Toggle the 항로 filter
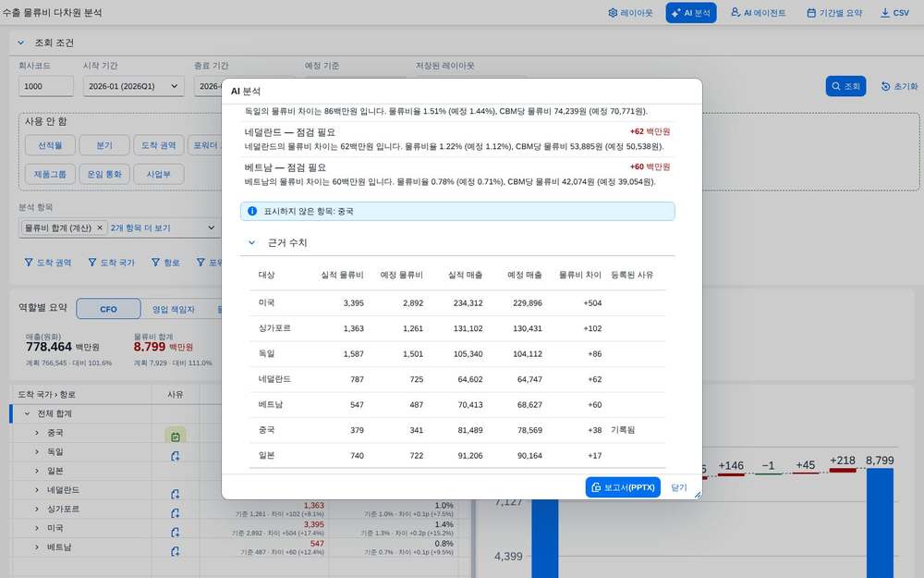The height and width of the screenshot is (578, 924). (x=165, y=263)
